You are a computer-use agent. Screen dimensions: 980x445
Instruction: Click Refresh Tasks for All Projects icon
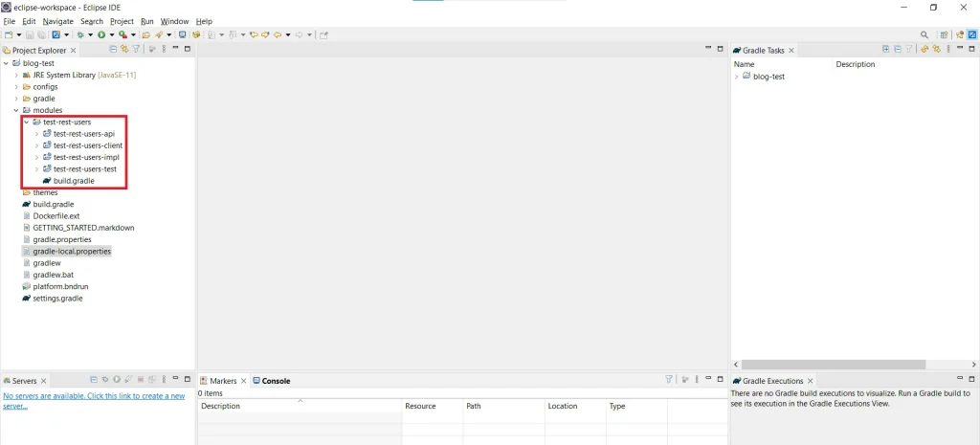click(924, 49)
